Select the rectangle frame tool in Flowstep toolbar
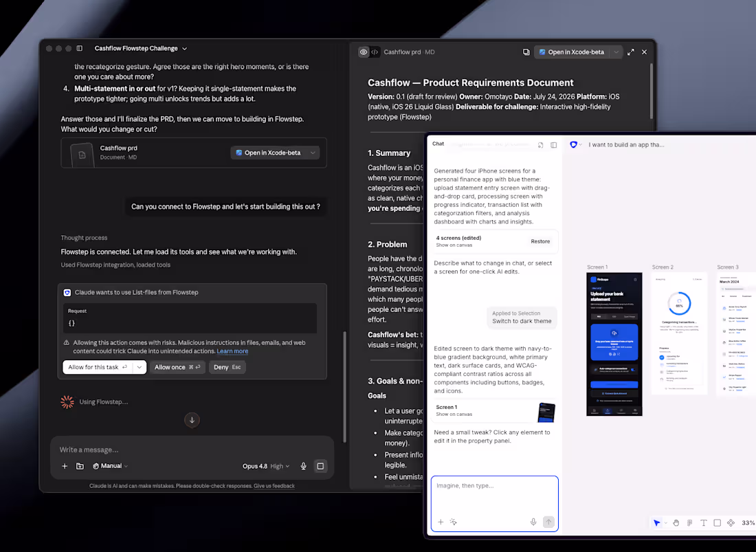756x552 pixels. tap(718, 523)
